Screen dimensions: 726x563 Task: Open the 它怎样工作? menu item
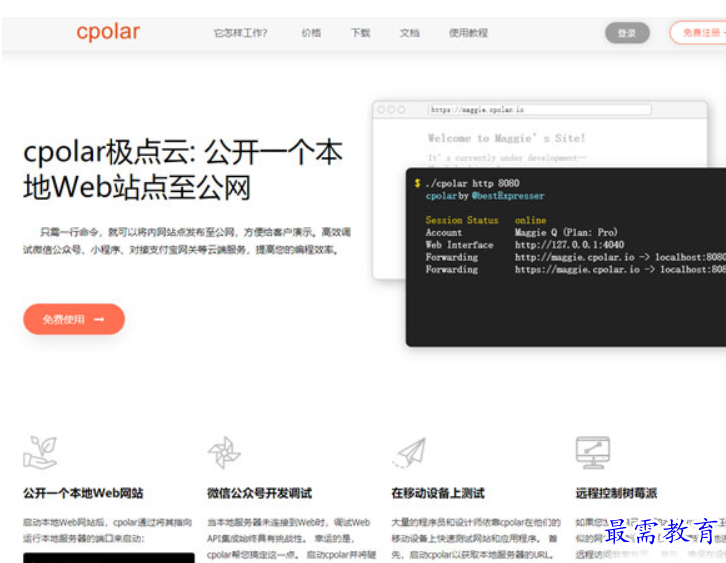pyautogui.click(x=240, y=33)
